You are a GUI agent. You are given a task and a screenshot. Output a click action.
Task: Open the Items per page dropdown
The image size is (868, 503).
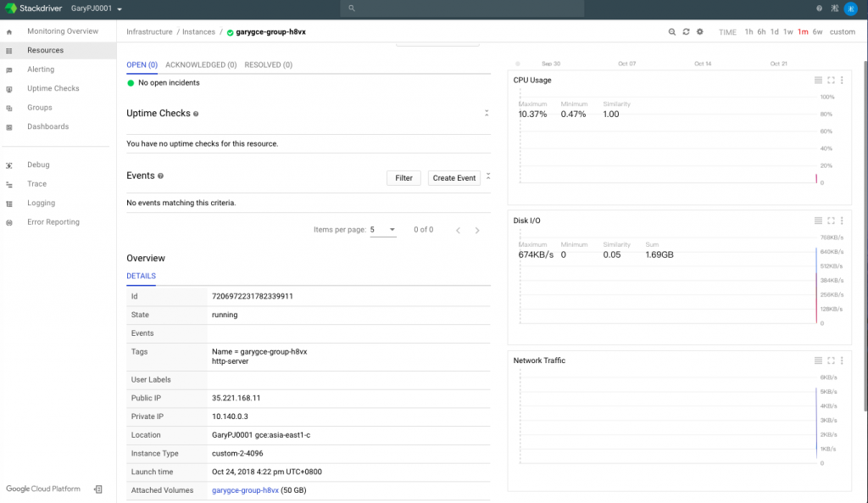click(x=383, y=230)
